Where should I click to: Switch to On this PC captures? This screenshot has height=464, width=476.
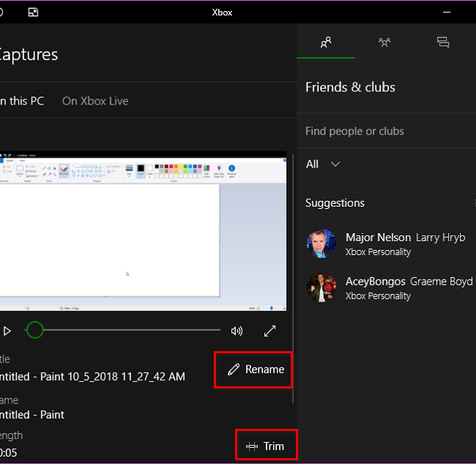click(x=22, y=101)
